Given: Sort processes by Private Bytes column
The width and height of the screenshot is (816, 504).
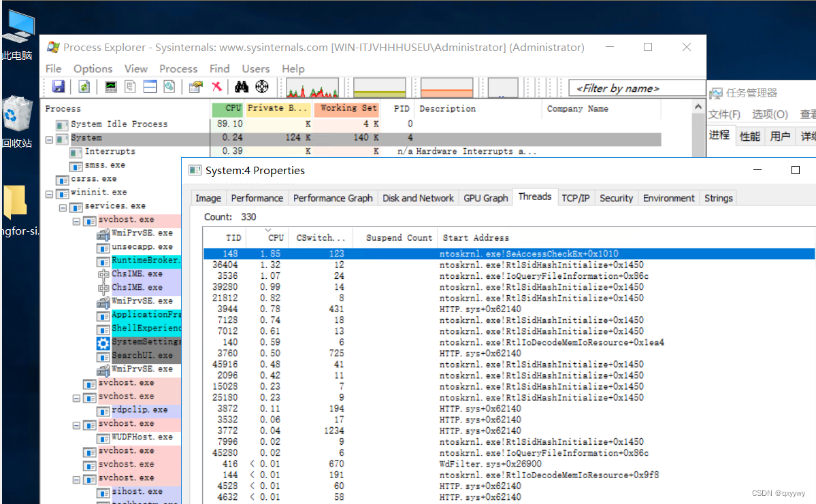Looking at the screenshot, I should tap(278, 108).
